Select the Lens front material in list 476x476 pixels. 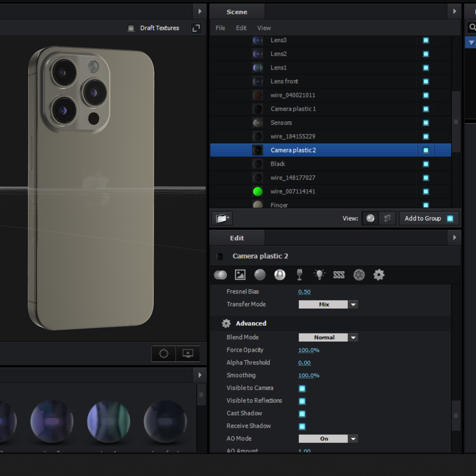click(284, 81)
